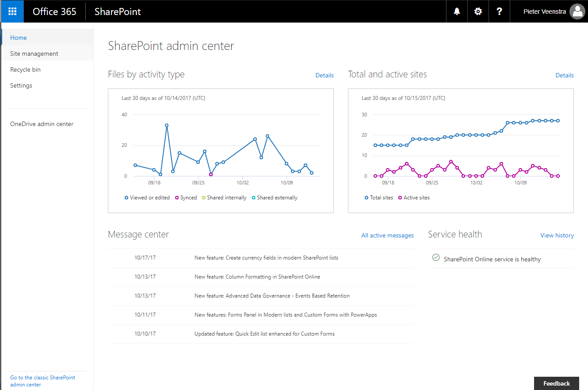Toggle Active sites legend series
This screenshot has width=588, height=390.
tap(414, 198)
